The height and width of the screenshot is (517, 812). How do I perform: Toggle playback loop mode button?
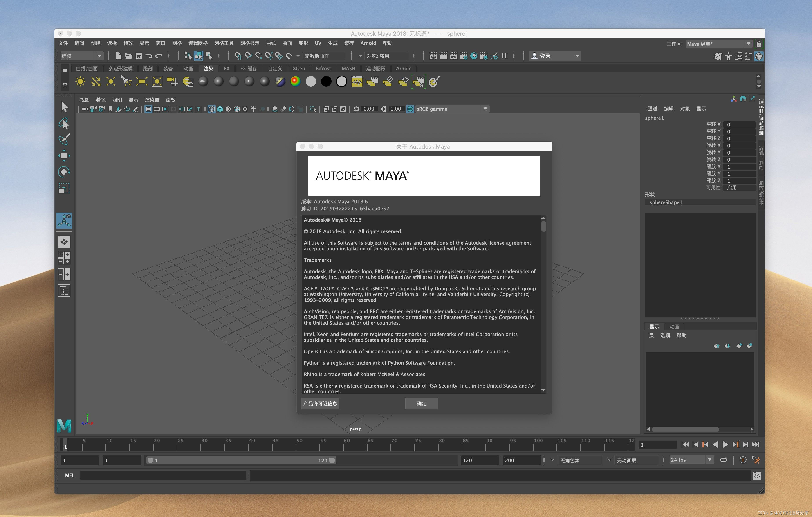pos(723,460)
